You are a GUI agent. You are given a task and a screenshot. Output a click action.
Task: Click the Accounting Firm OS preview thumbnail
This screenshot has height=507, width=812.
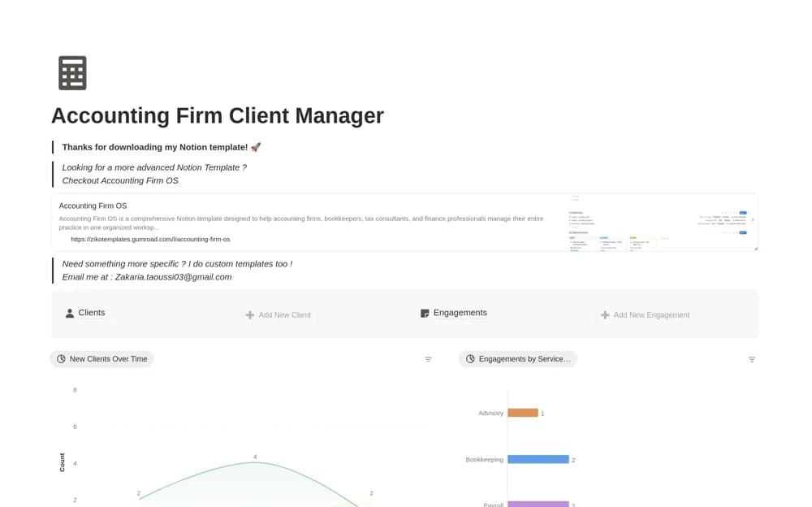[x=661, y=223]
